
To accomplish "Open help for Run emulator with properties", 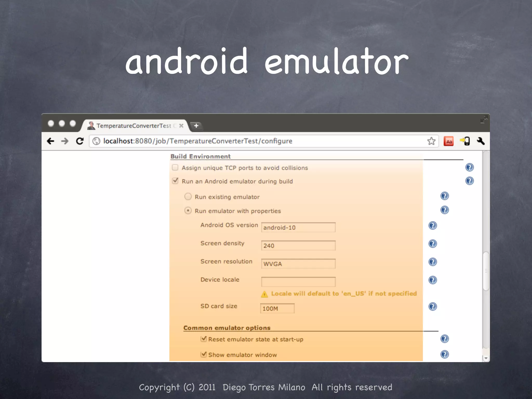I will [444, 210].
